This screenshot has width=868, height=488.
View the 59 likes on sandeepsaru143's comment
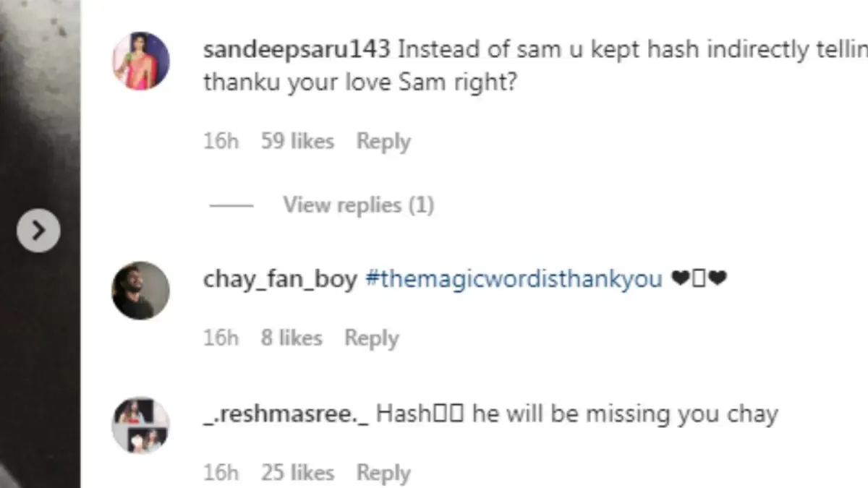[298, 141]
